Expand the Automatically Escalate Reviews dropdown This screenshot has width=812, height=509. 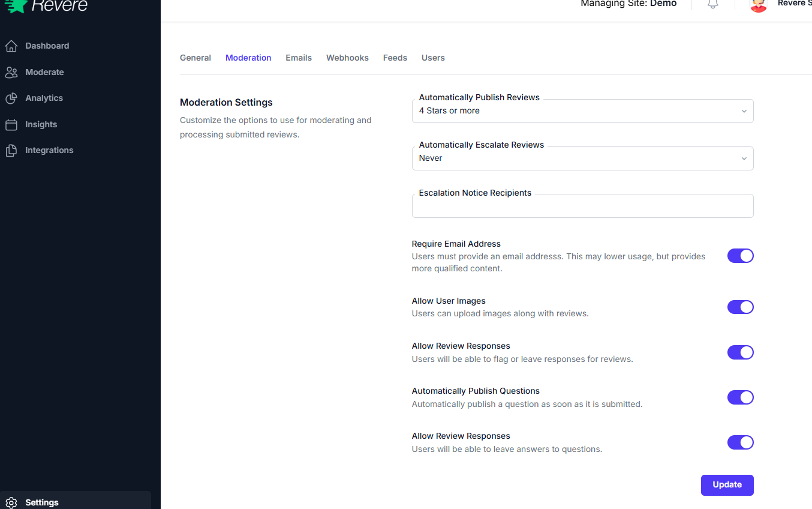tap(582, 158)
